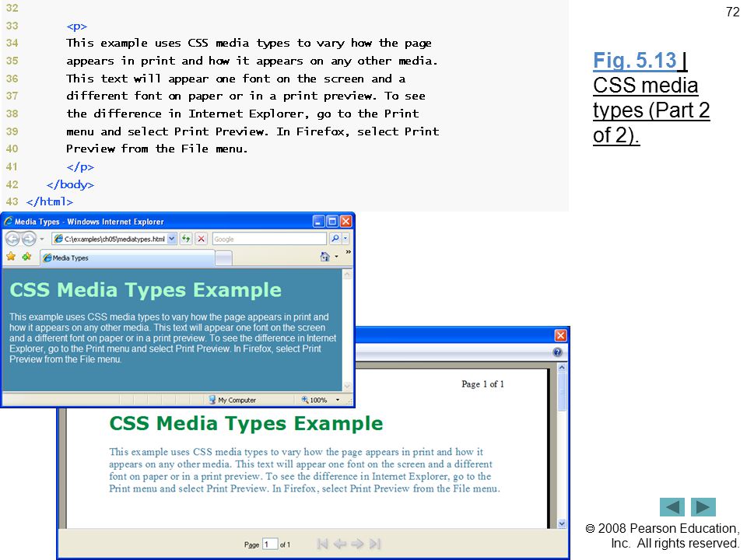
Task: Click the Print Preview scrollbar down arrow
Action: point(562,523)
